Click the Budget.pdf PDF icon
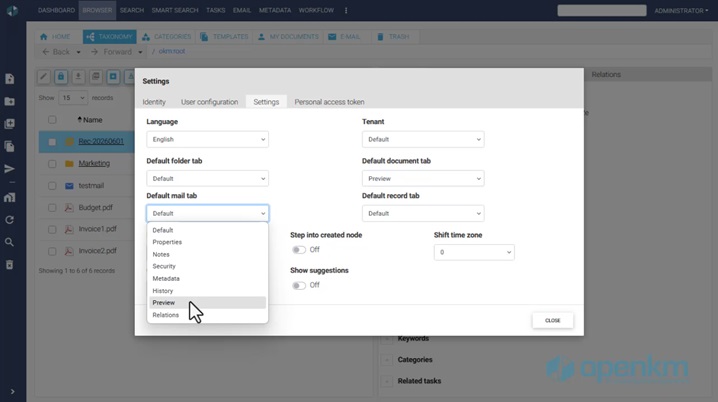718x402 pixels. pyautogui.click(x=69, y=207)
